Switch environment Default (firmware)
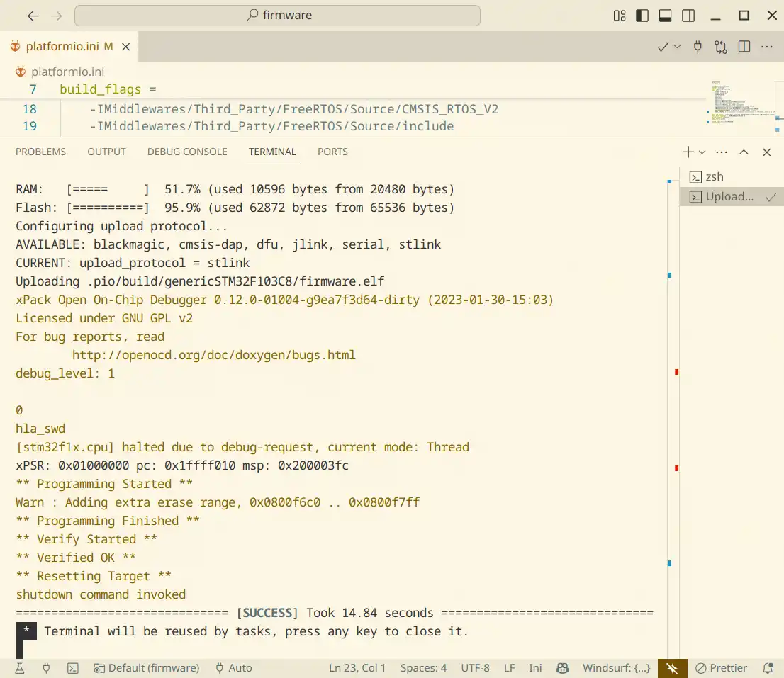Screen dimensions: 784x678 pyautogui.click(x=147, y=669)
